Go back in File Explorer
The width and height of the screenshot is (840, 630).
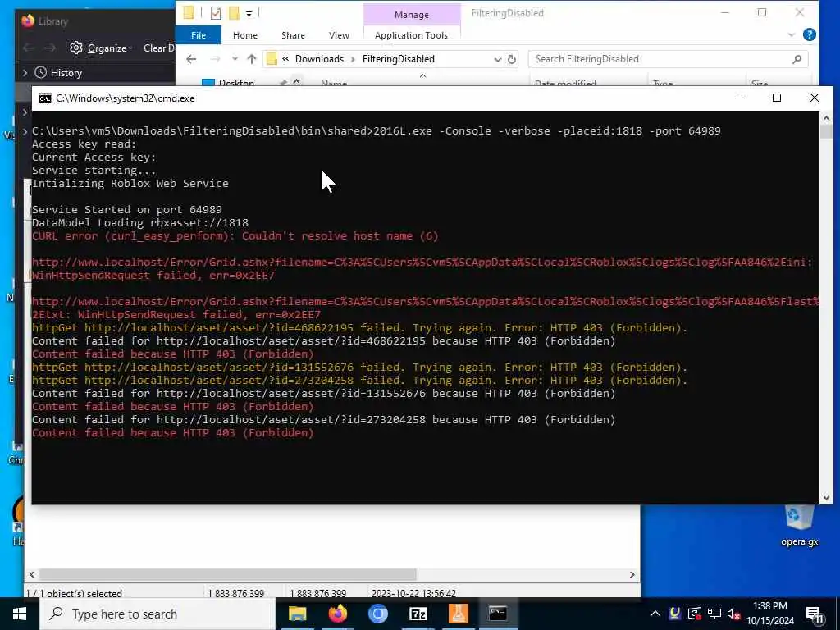pyautogui.click(x=191, y=59)
